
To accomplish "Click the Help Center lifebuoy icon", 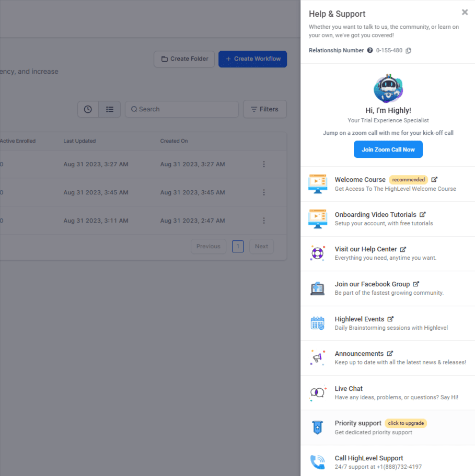I will click(318, 253).
